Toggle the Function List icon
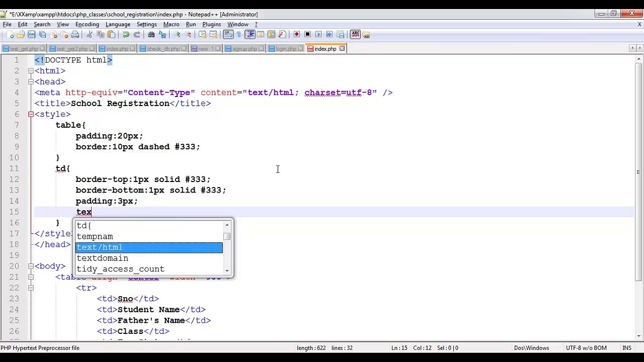Image resolution: width=644 pixels, height=362 pixels. tap(282, 35)
